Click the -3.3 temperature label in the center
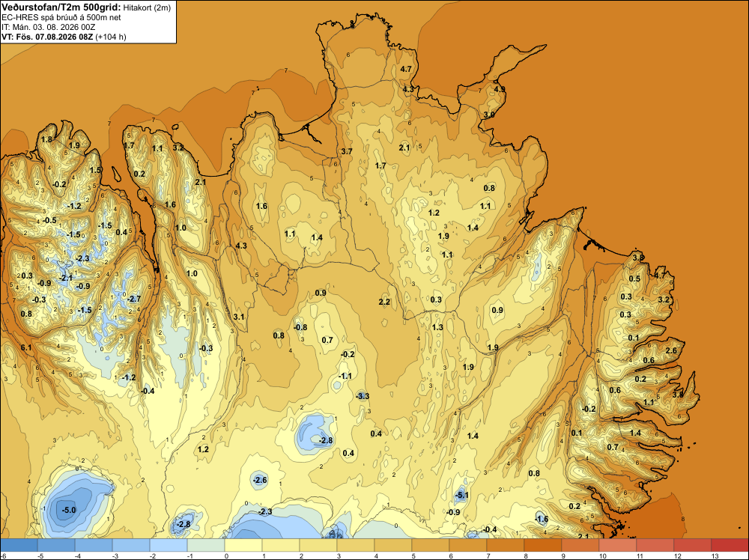The height and width of the screenshot is (560, 749). (x=363, y=396)
